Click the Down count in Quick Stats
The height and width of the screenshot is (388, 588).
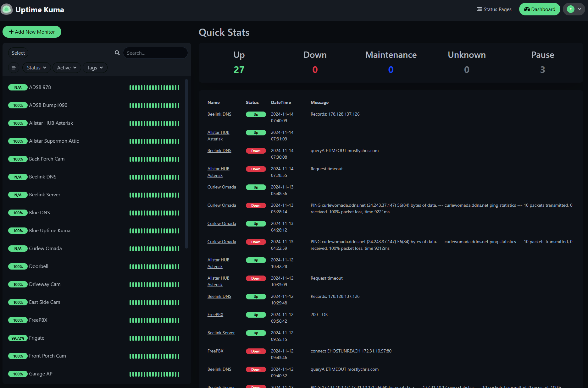[315, 69]
